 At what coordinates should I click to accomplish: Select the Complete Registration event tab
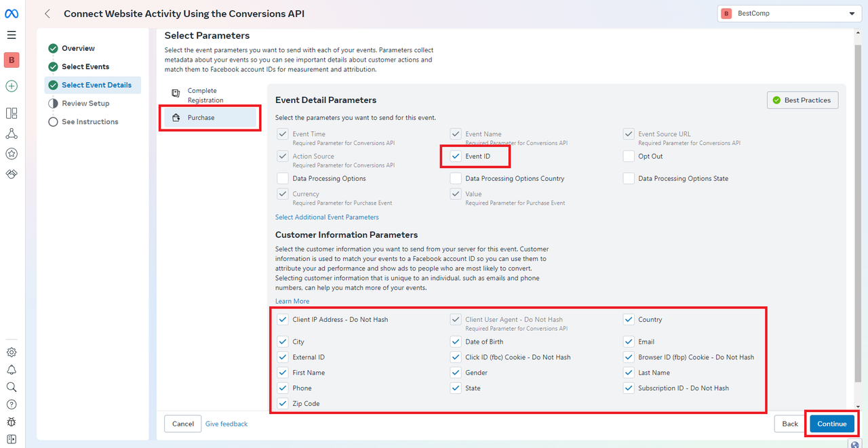[210, 96]
